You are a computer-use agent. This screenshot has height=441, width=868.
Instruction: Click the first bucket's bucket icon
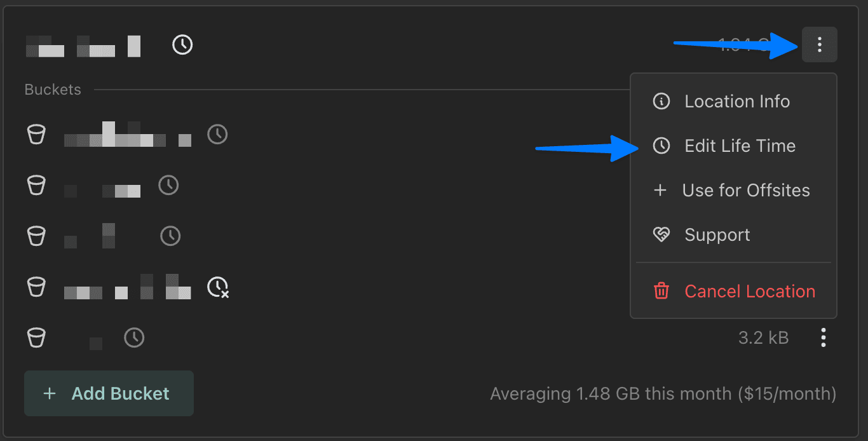36,135
